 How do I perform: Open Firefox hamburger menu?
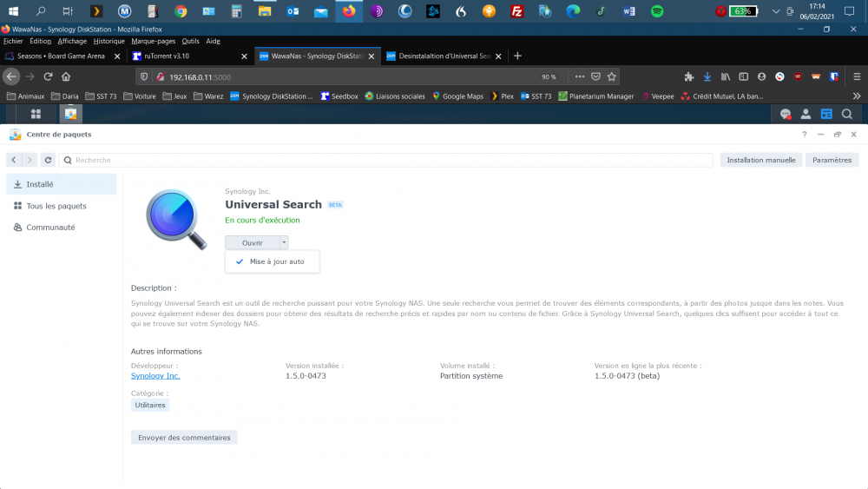(x=857, y=77)
